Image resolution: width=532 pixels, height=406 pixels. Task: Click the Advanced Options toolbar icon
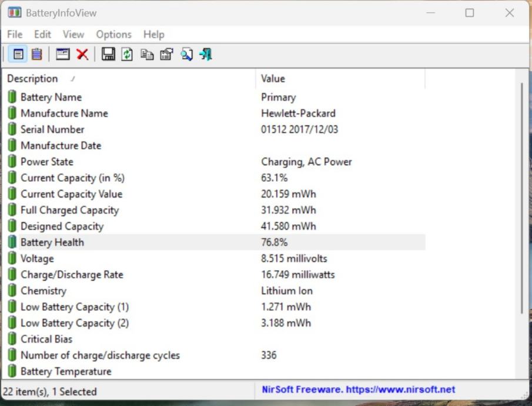pyautogui.click(x=166, y=54)
